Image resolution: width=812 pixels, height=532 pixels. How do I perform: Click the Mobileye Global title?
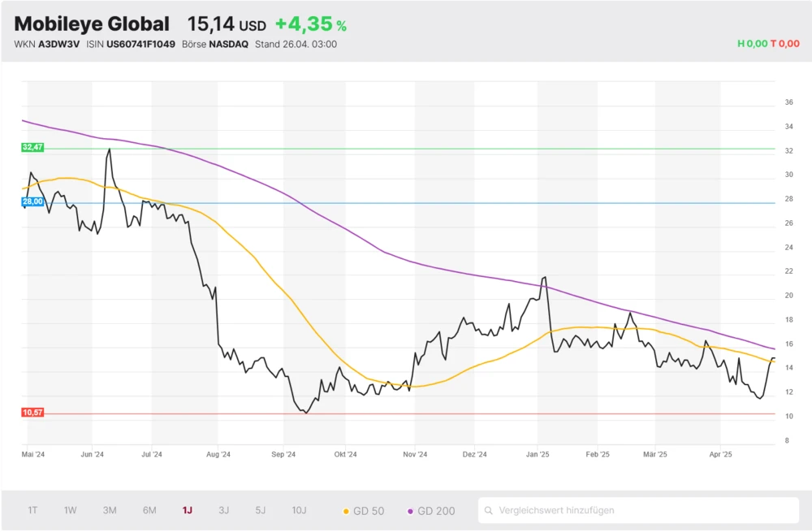coord(92,24)
